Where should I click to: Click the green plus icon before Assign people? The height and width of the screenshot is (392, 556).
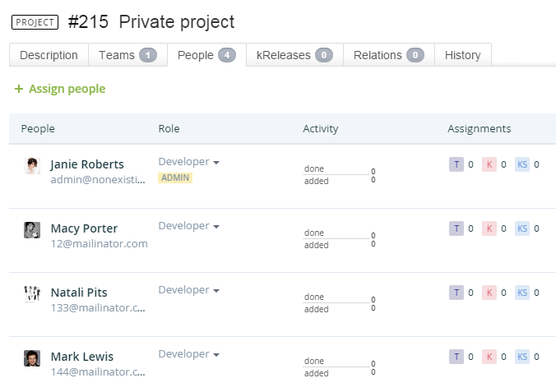[19, 89]
